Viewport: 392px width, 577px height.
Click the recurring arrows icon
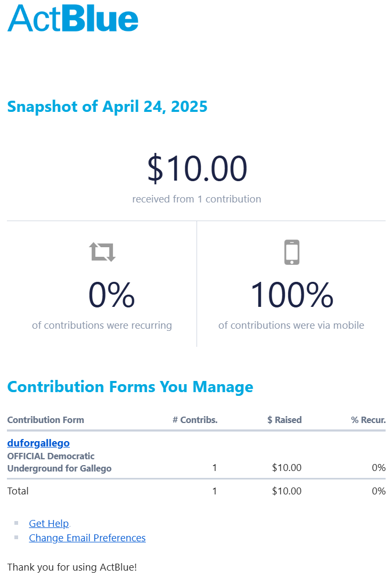pyautogui.click(x=102, y=251)
